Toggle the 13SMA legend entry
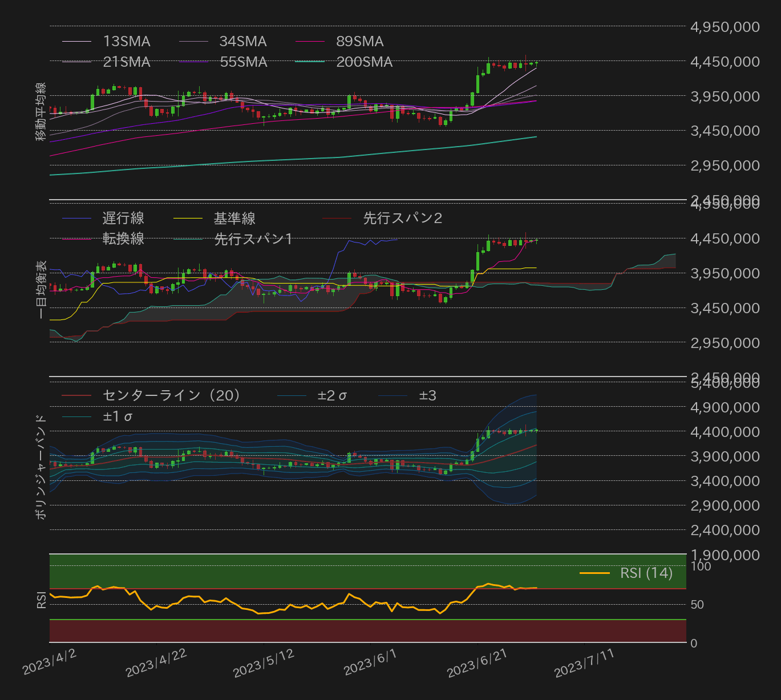The image size is (781, 700). coord(126,41)
